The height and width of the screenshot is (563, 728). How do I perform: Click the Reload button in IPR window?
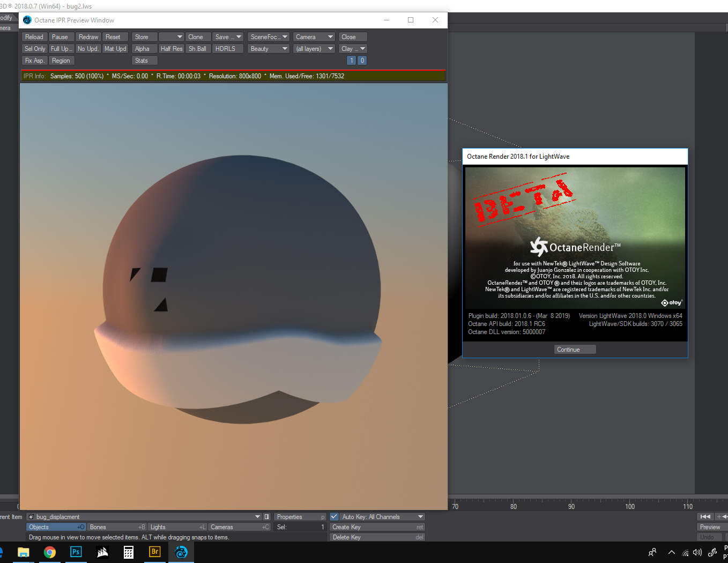[x=34, y=37]
